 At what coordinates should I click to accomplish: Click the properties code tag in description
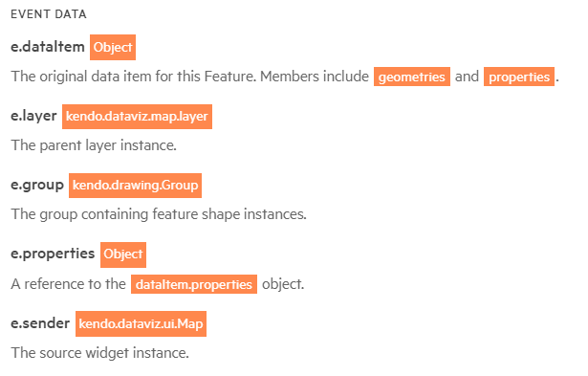click(x=519, y=77)
